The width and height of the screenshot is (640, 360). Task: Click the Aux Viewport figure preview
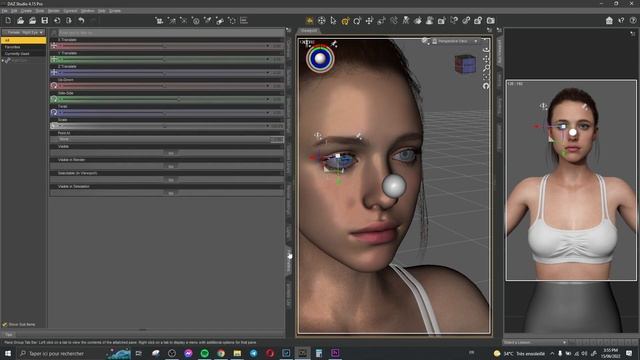click(x=571, y=180)
